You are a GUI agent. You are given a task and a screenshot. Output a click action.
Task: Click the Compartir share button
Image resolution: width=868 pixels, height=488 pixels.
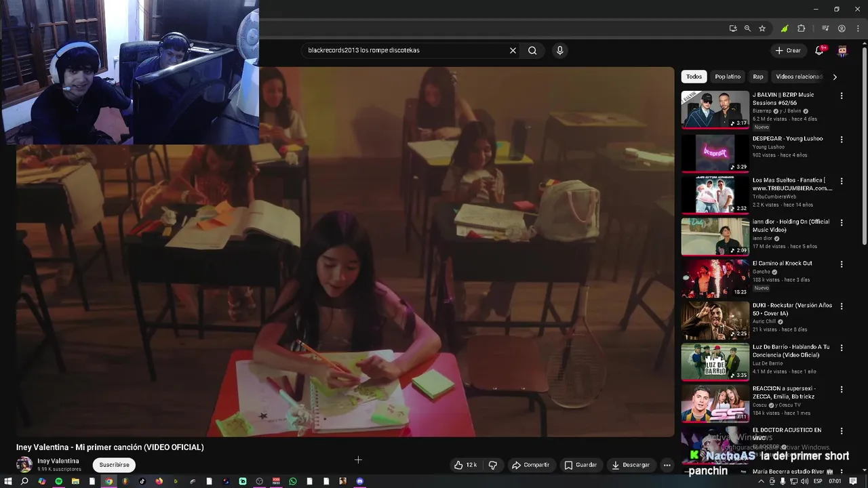click(x=530, y=465)
